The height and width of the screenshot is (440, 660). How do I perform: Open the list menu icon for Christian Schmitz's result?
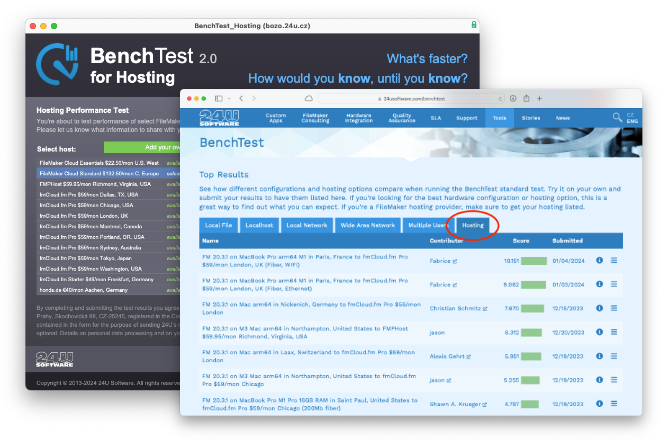[614, 309]
